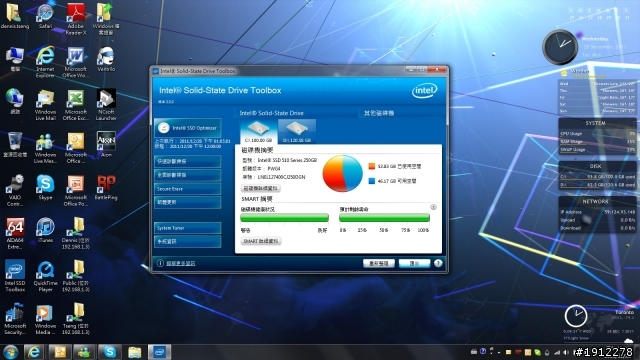Viewport: 640px width, 360px height.
Task: Open the Aion desktop shortcut
Action: pyautogui.click(x=106, y=144)
